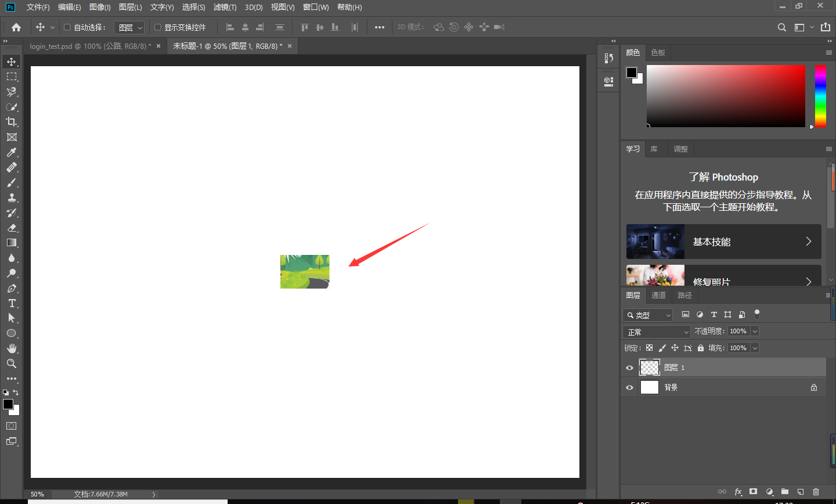Select the History Brush tool

pyautogui.click(x=12, y=213)
